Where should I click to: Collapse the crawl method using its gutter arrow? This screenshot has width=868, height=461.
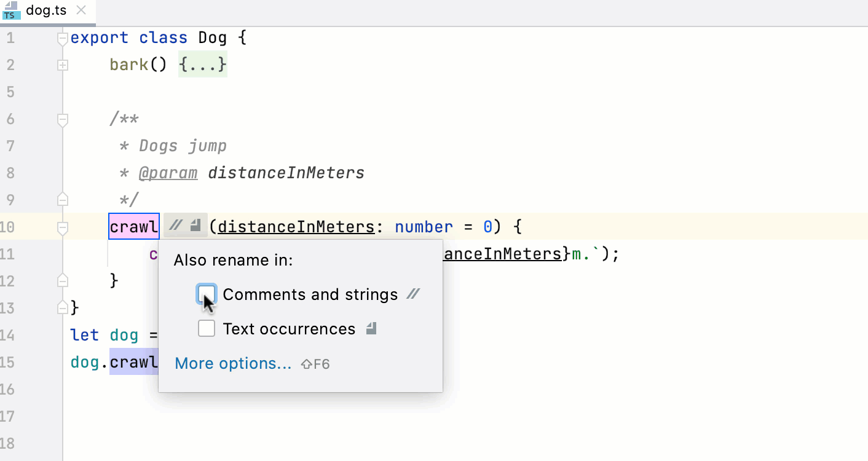click(x=61, y=226)
